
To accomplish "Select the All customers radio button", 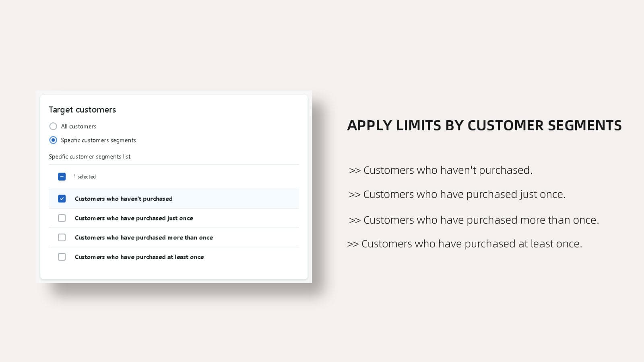I will (x=53, y=126).
